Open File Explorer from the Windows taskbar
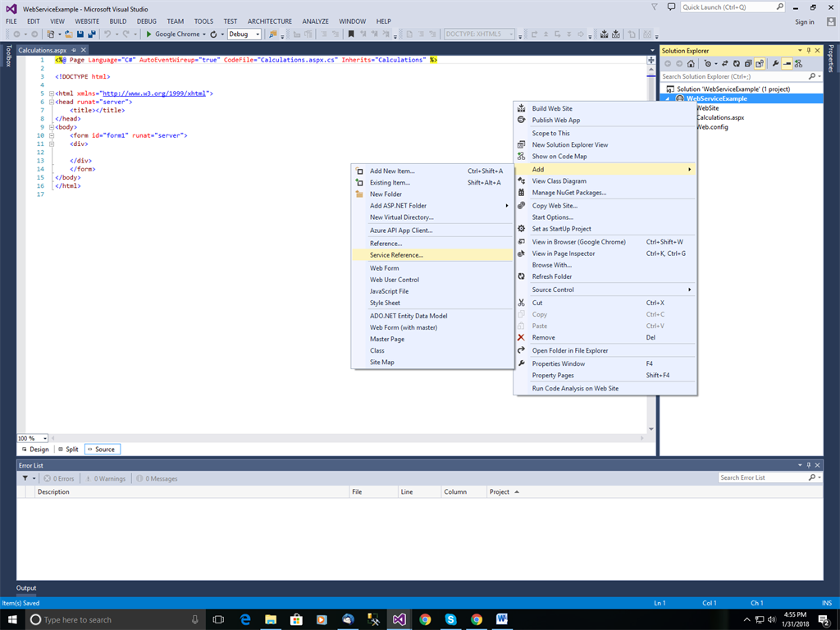The image size is (840, 630). coord(271,619)
